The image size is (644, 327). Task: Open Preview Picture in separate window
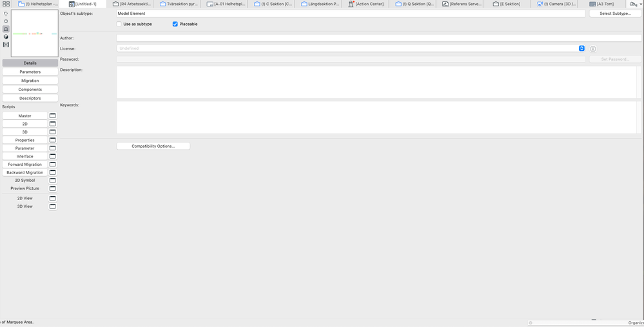coord(53,188)
